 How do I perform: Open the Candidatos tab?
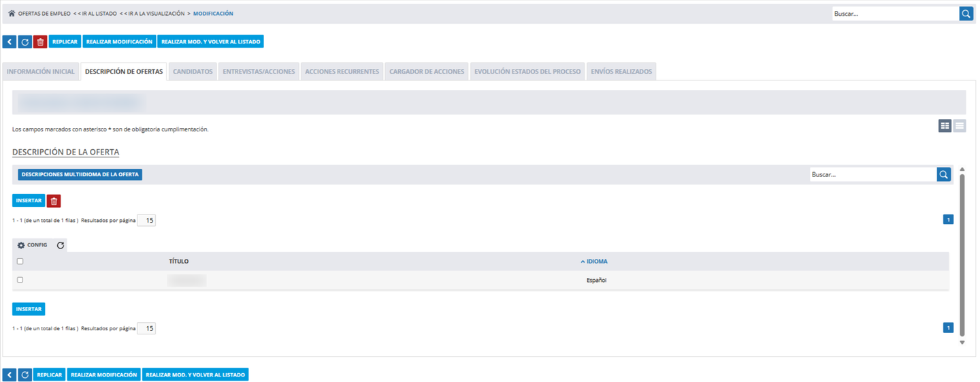193,71
